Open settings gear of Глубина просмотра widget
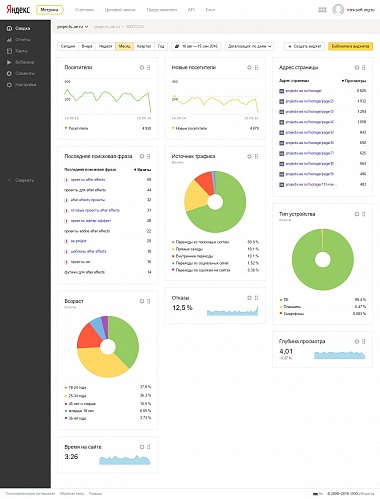 pos(357,341)
